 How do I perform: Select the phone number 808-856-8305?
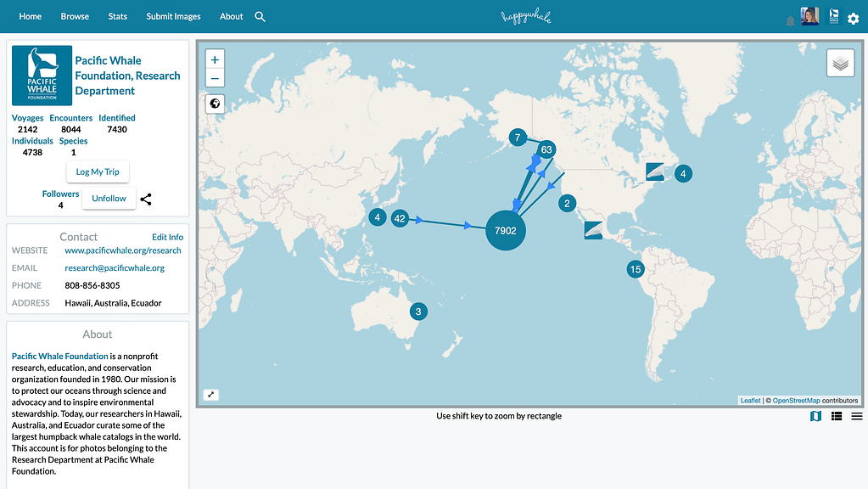coord(92,286)
